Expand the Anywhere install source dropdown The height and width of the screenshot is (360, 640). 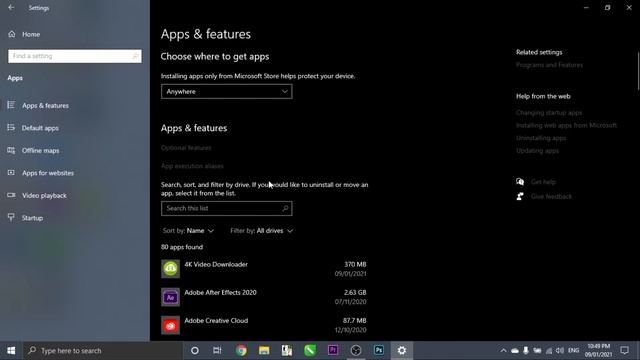[x=227, y=91]
